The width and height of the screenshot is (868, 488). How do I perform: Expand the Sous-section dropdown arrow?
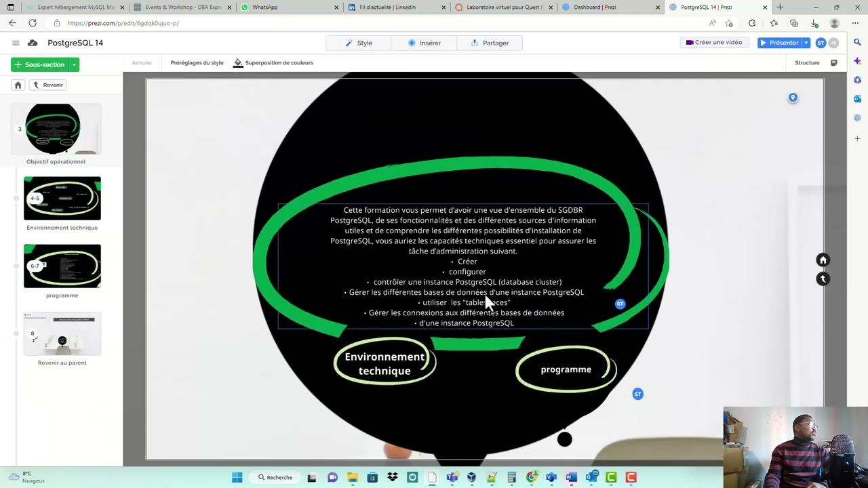[x=74, y=64]
